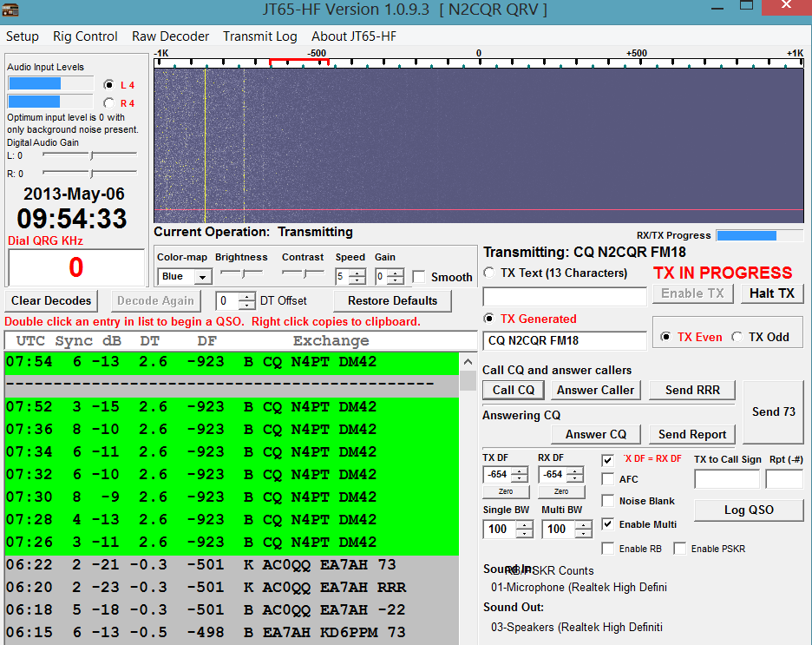
Task: Click Zero under the RX DF spinner
Action: (560, 491)
